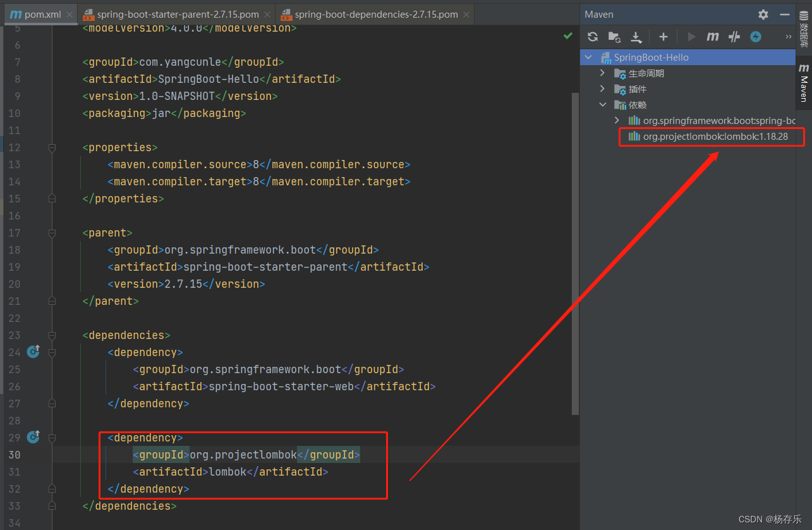Click the 依赖 folder icon
Viewport: 812px width, 530px height.
click(x=620, y=105)
